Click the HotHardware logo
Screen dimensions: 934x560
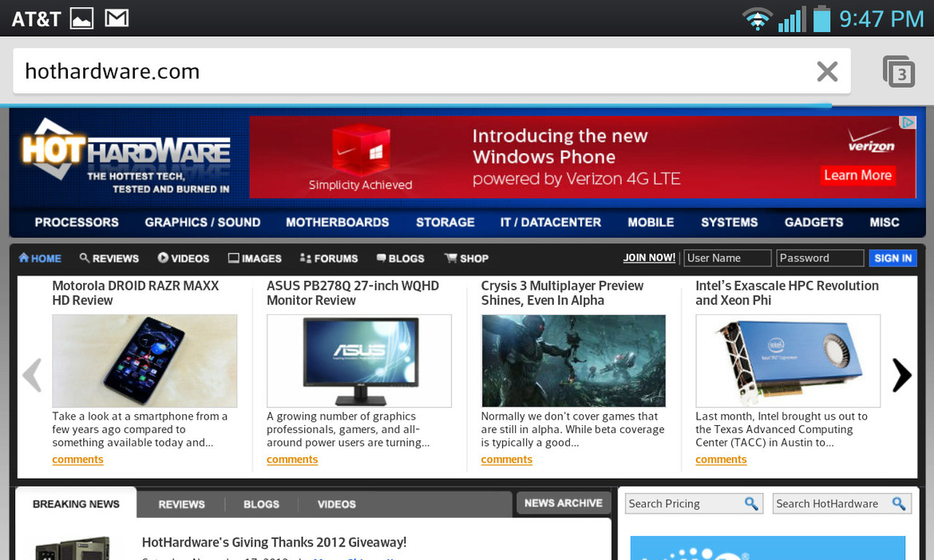[x=125, y=156]
